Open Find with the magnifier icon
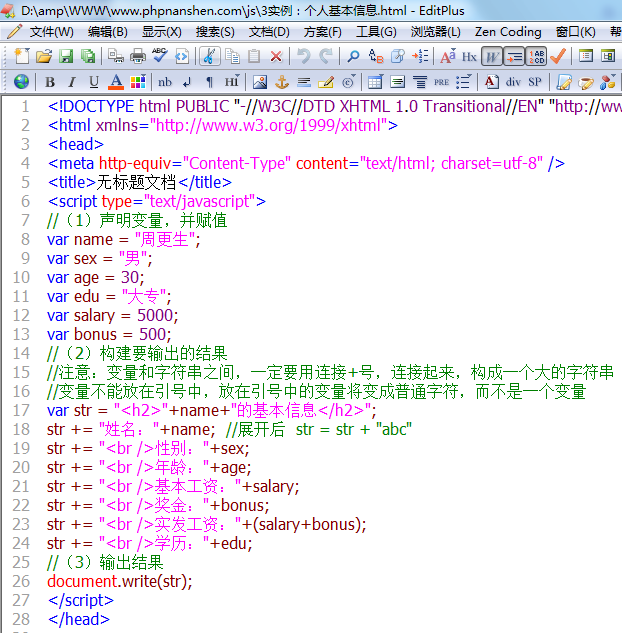This screenshot has height=633, width=622. click(x=354, y=56)
